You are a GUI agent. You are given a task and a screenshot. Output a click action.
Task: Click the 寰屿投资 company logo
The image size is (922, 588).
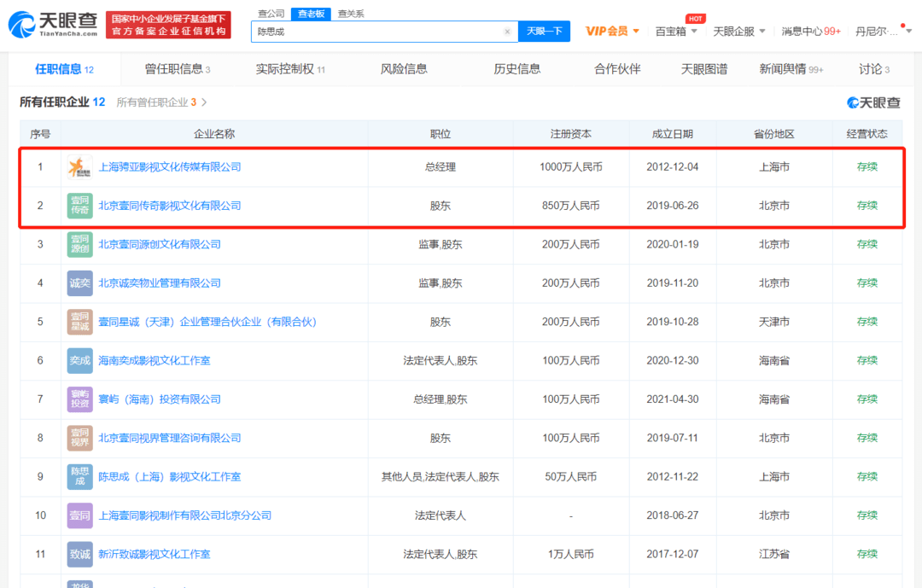(x=80, y=399)
